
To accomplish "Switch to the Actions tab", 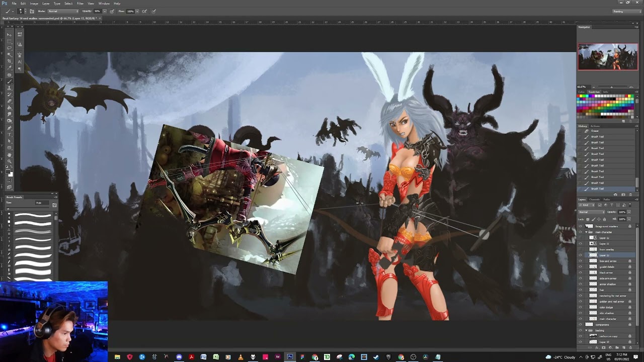I will point(595,126).
